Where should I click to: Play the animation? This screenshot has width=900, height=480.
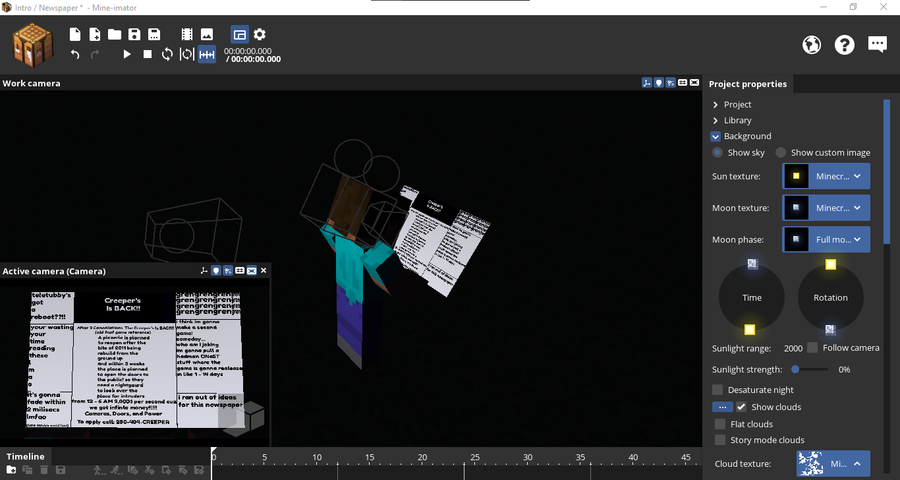click(127, 54)
